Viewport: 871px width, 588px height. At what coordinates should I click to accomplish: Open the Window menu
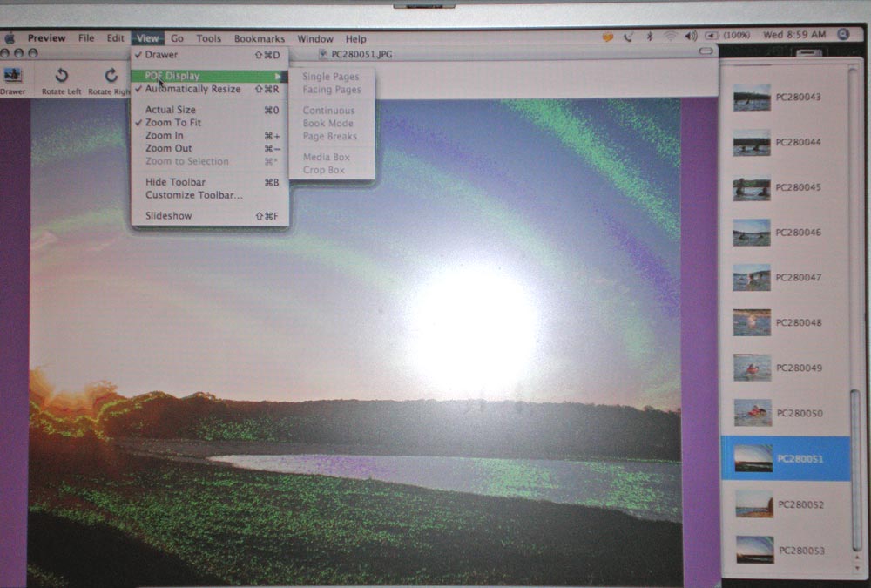coord(315,39)
